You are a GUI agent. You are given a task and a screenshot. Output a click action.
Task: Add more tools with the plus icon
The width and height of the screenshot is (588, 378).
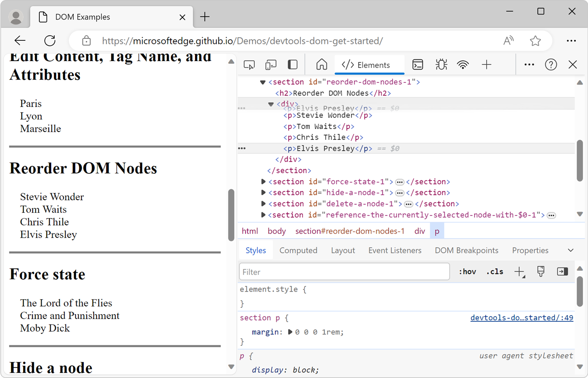pos(486,64)
